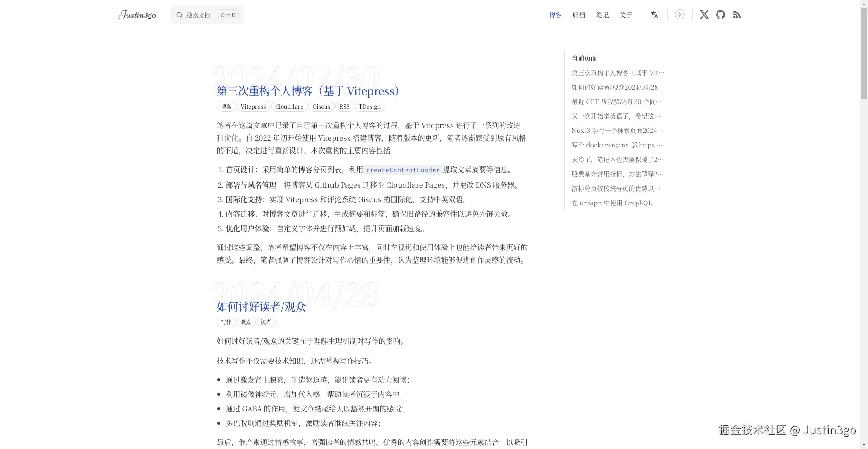Jump to outline item 股票基金常用指标、方法解释

click(618, 174)
